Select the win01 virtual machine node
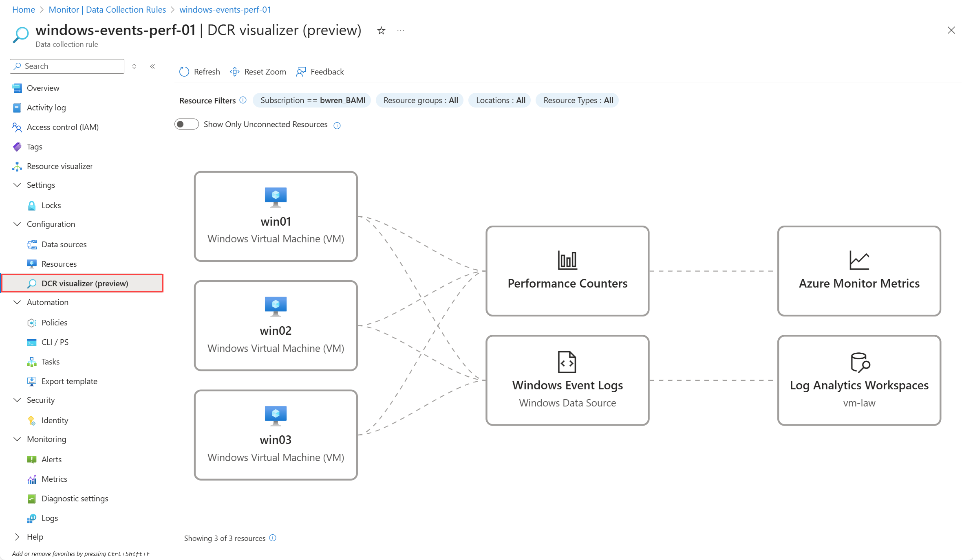This screenshot has width=973, height=560. pos(276,216)
